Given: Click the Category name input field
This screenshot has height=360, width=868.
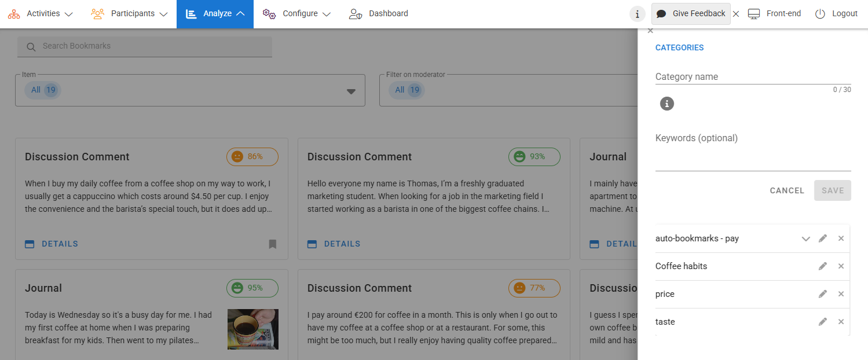Looking at the screenshot, I should 753,76.
